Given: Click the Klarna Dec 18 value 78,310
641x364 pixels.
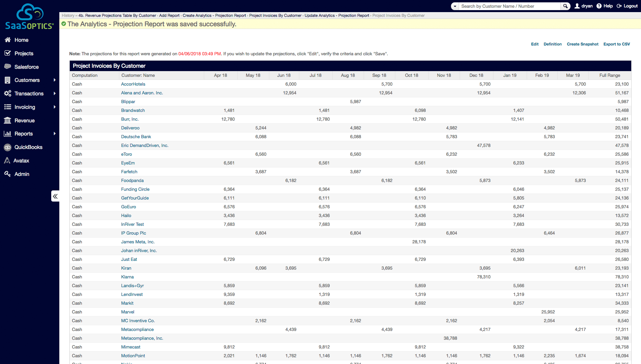Looking at the screenshot, I should (484, 277).
